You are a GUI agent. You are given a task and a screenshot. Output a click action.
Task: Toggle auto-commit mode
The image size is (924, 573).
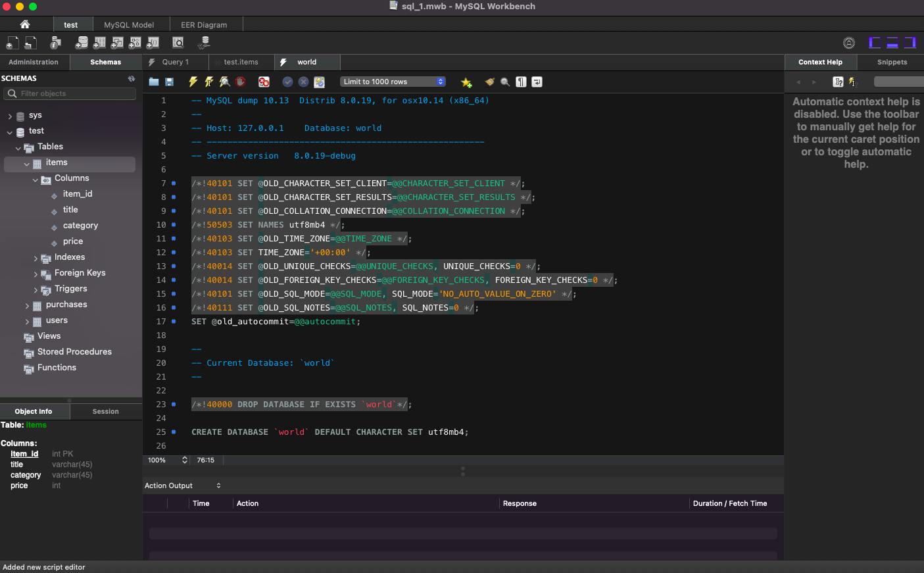(319, 82)
